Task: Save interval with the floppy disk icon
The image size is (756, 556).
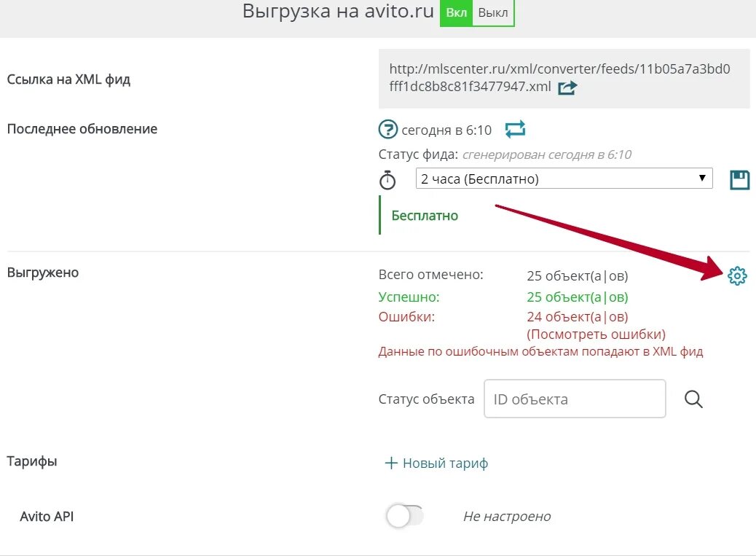Action: coord(739,180)
